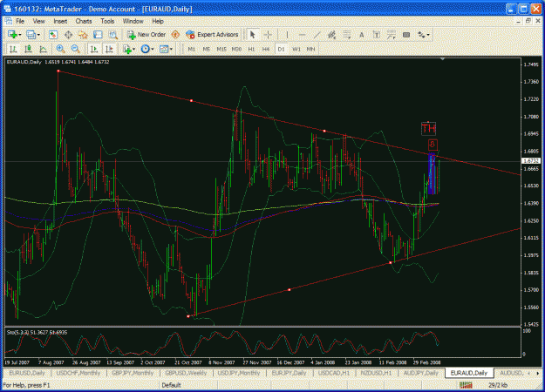Select the rectangle shape tool
Image resolution: width=545 pixels, height=392 pixels.
pos(406,35)
